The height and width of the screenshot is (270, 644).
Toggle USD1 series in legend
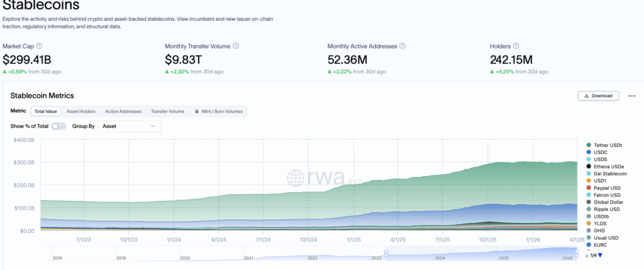coord(596,181)
